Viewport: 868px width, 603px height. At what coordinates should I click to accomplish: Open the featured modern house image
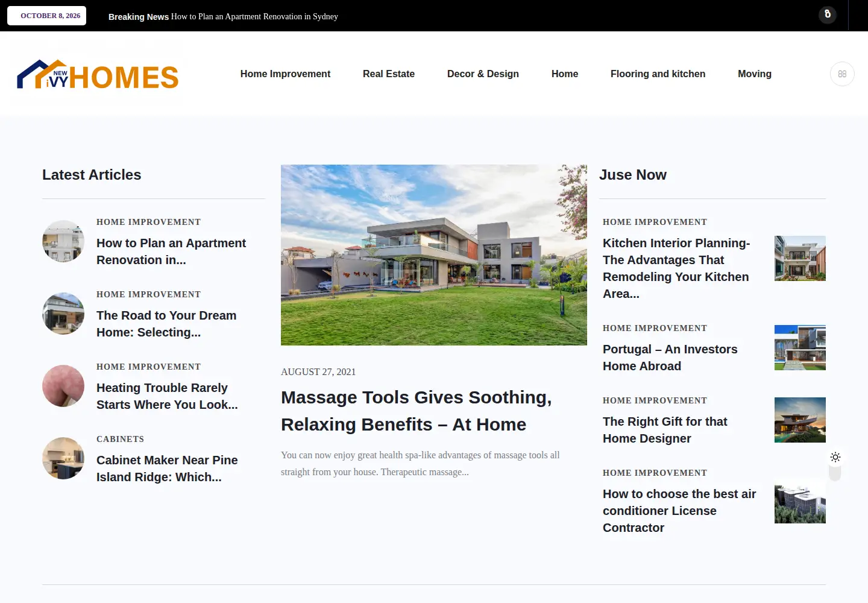(x=434, y=255)
